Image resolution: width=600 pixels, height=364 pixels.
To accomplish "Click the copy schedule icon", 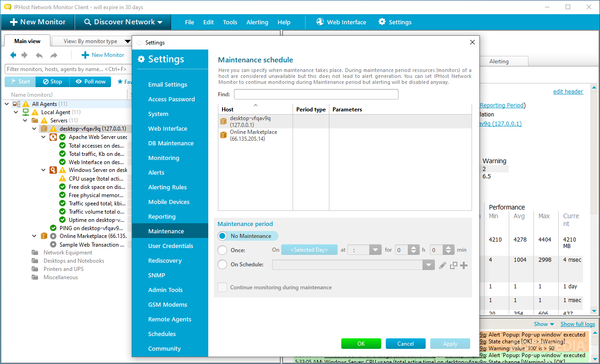I will [454, 265].
